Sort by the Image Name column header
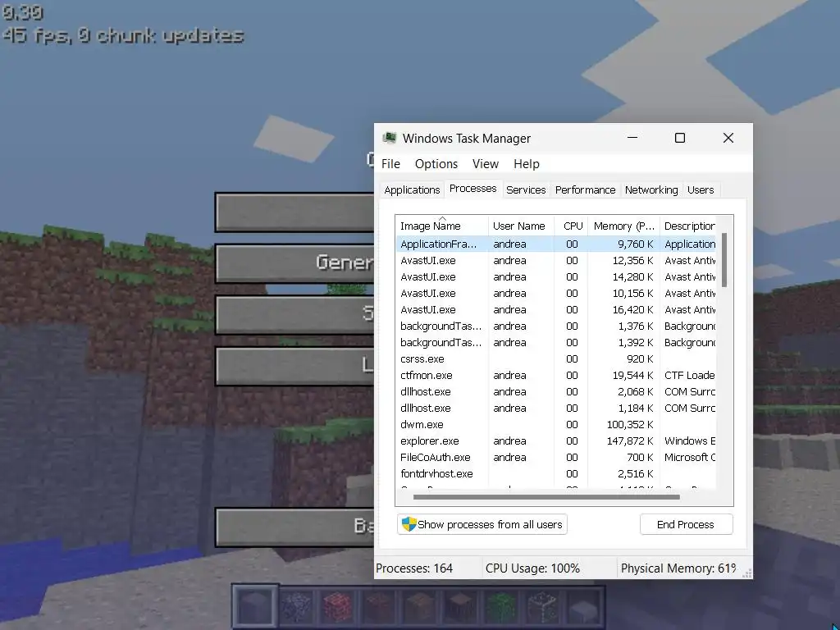The image size is (840, 630). (442, 226)
